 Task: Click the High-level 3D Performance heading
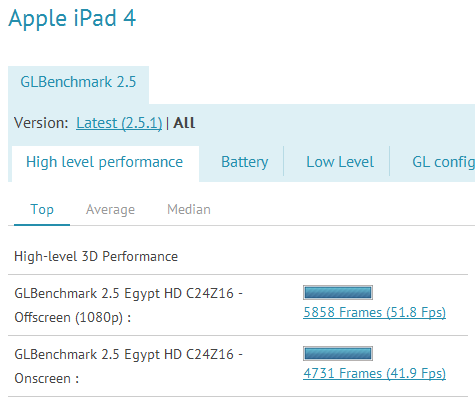coord(96,257)
